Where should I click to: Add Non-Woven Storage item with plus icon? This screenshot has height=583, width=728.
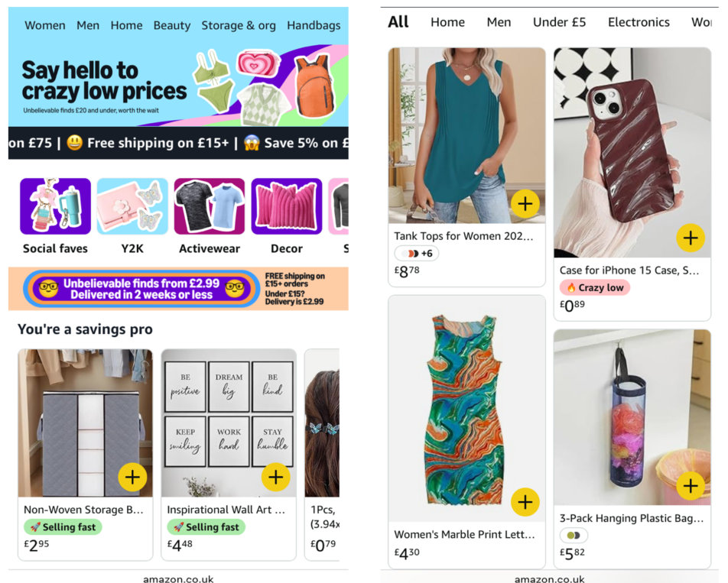pyautogui.click(x=132, y=477)
